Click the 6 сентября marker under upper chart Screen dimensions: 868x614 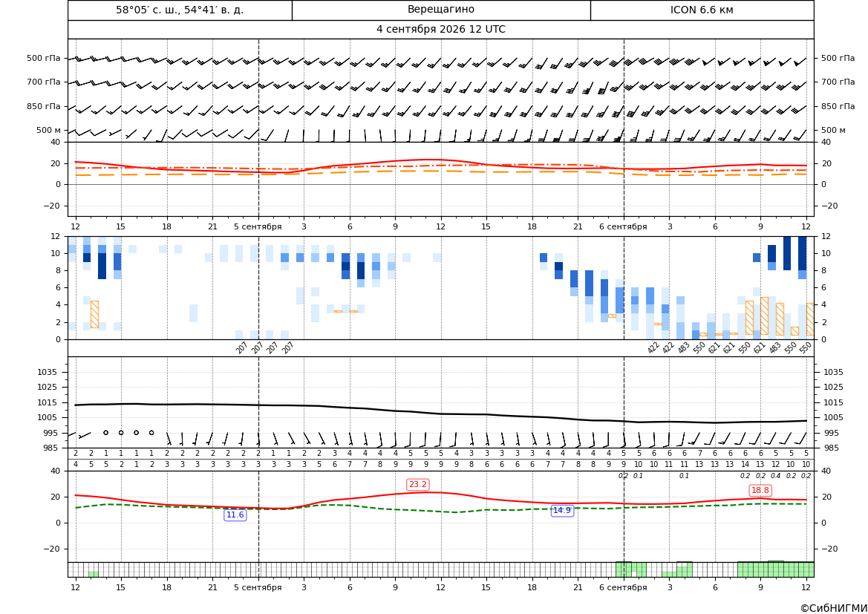[623, 226]
